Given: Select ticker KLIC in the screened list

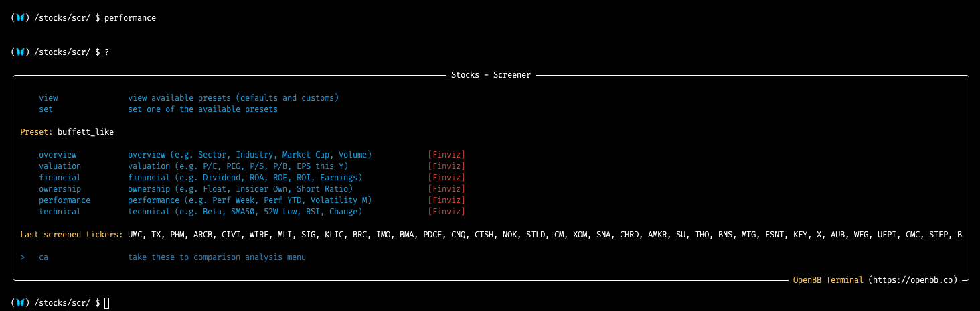Looking at the screenshot, I should [334, 235].
